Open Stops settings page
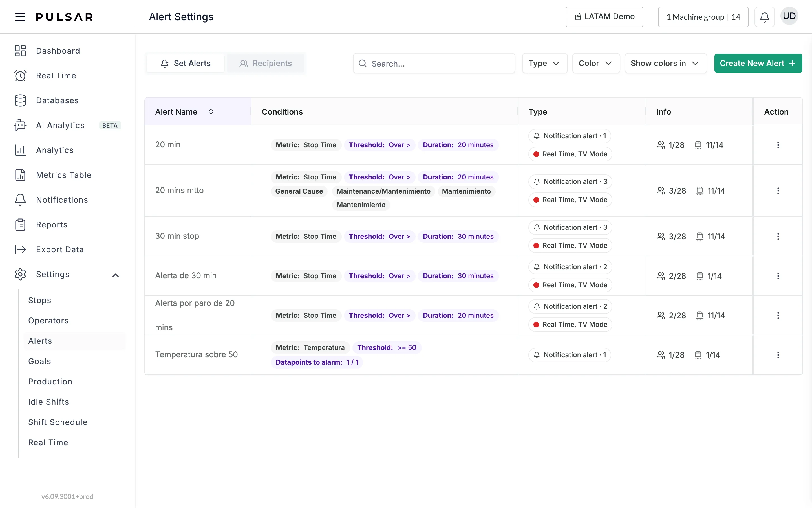Viewport: 812px width, 508px height. pos(39,300)
